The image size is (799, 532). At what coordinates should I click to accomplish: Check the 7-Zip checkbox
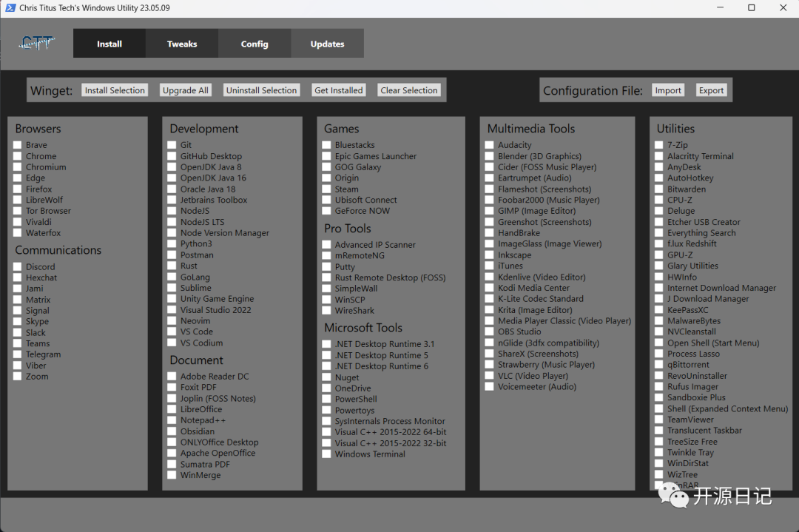coord(659,145)
